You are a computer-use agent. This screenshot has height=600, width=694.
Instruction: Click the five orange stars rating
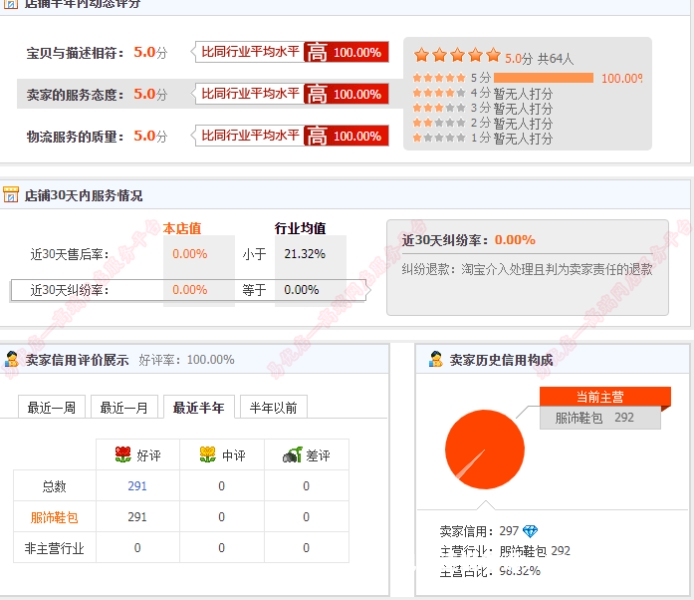pyautogui.click(x=457, y=56)
